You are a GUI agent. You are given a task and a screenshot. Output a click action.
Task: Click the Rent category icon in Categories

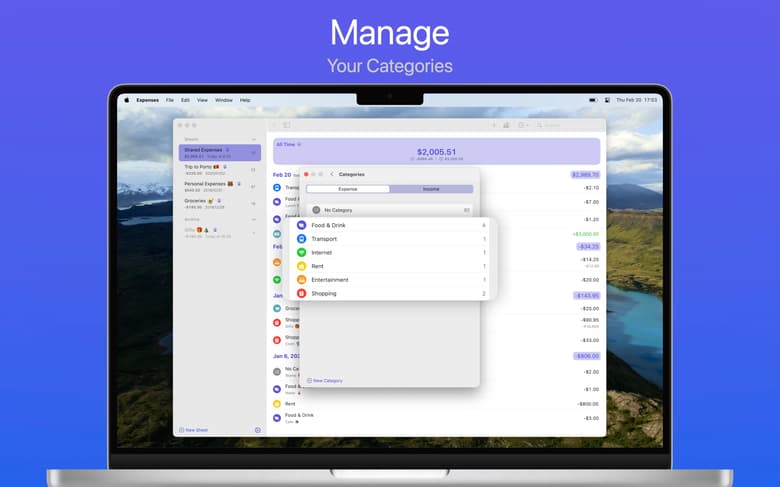[301, 266]
